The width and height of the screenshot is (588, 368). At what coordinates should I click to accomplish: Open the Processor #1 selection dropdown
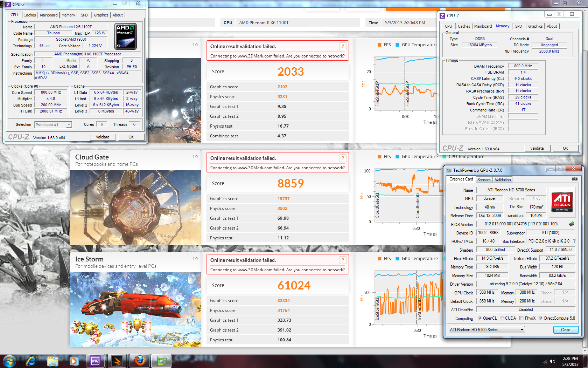pos(53,125)
